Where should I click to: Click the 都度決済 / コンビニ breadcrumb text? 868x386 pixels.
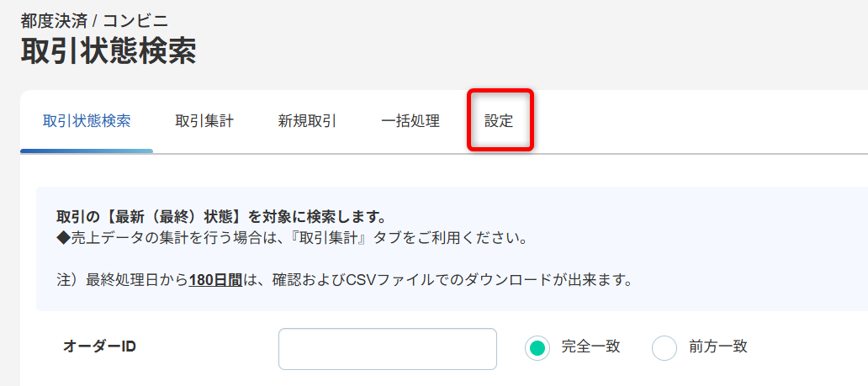(95, 21)
